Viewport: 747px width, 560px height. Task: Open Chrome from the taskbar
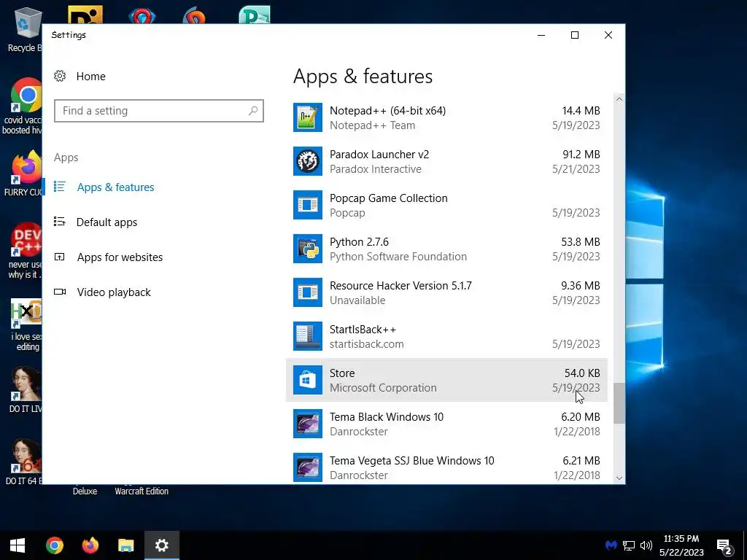[55, 545]
